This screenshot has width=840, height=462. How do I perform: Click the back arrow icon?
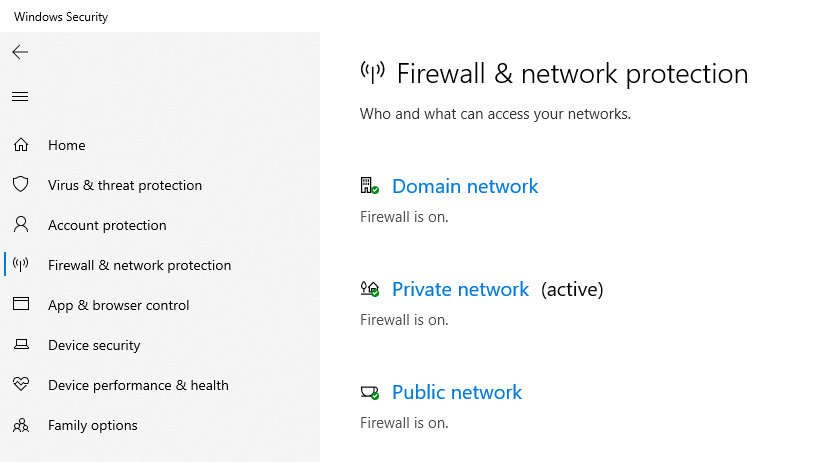point(20,52)
